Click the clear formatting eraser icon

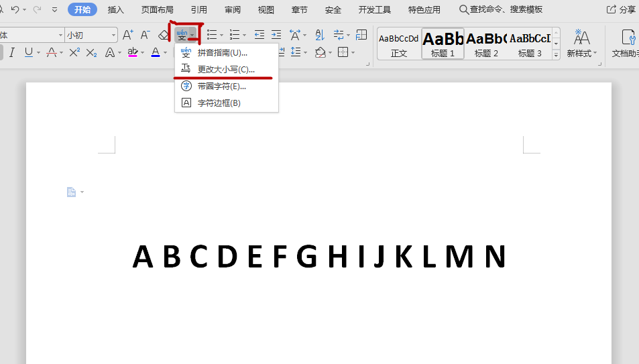pos(164,35)
